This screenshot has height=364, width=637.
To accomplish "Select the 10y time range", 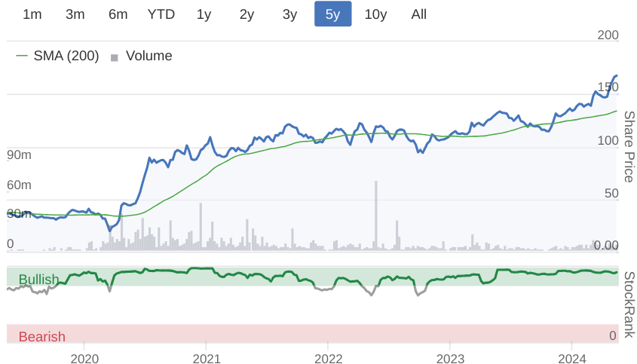I will pos(375,14).
